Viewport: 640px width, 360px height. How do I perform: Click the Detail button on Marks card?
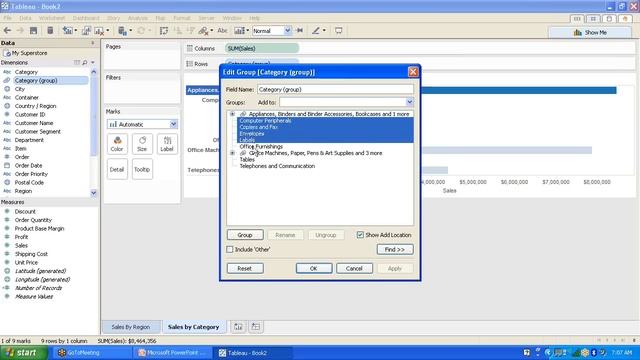point(117,169)
